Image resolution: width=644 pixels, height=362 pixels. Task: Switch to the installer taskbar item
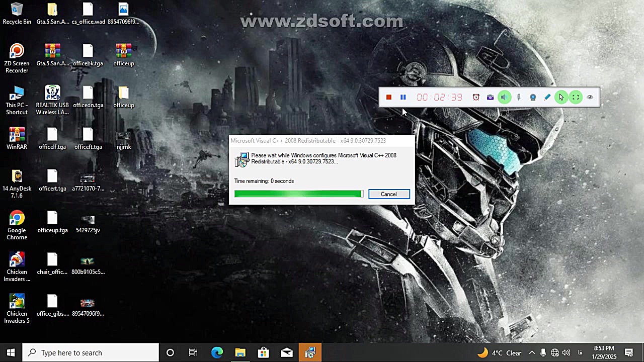click(310, 352)
